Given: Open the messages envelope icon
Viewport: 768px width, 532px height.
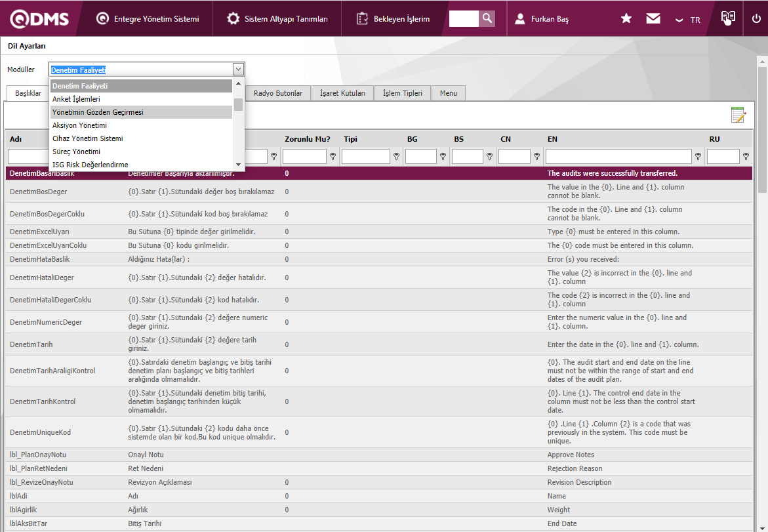Looking at the screenshot, I should click(653, 19).
